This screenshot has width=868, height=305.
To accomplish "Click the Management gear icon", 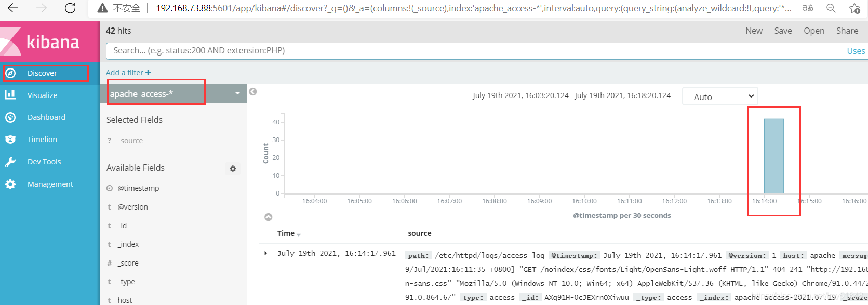I will click(x=10, y=184).
